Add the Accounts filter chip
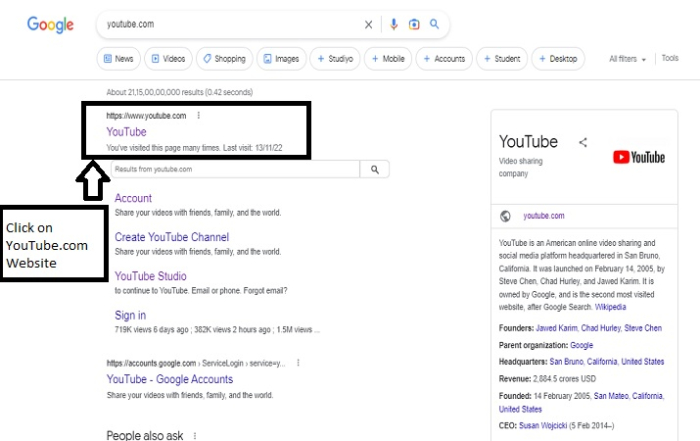Screen dimensions: 700x441 pyautogui.click(x=444, y=59)
